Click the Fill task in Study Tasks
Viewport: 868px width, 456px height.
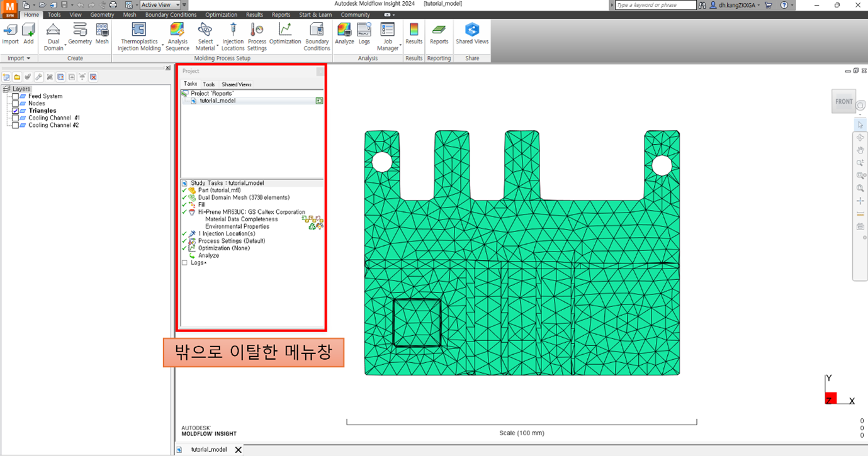(201, 204)
